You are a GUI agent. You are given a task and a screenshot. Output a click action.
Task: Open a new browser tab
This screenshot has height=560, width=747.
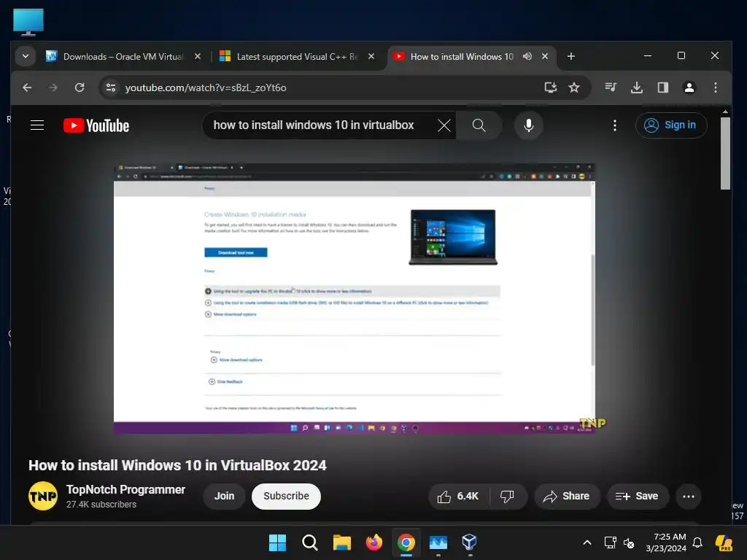coord(570,56)
